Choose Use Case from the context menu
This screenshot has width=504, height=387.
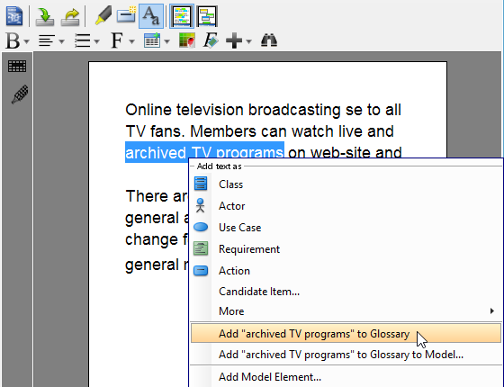click(346, 227)
